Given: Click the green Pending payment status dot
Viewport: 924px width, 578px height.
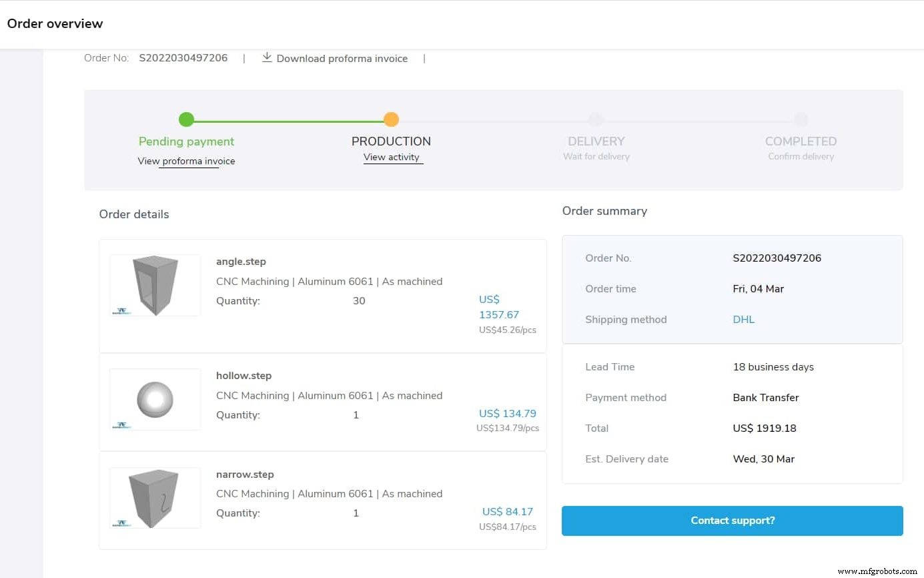Looking at the screenshot, I should (186, 119).
